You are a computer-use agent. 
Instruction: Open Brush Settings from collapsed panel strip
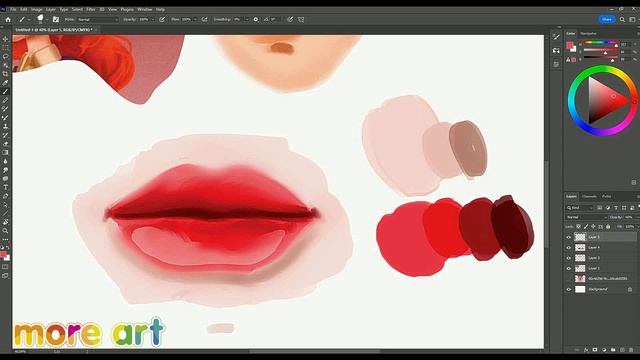tap(556, 37)
